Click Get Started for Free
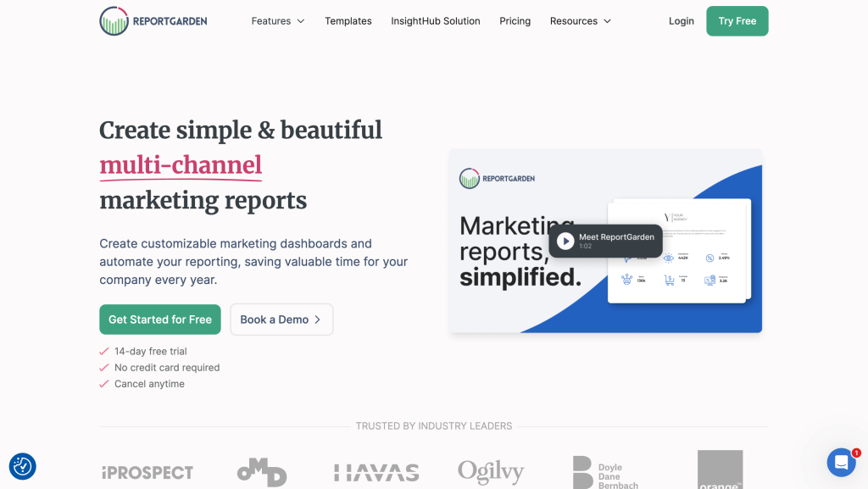Viewport: 868px width, 489px height. coord(160,320)
